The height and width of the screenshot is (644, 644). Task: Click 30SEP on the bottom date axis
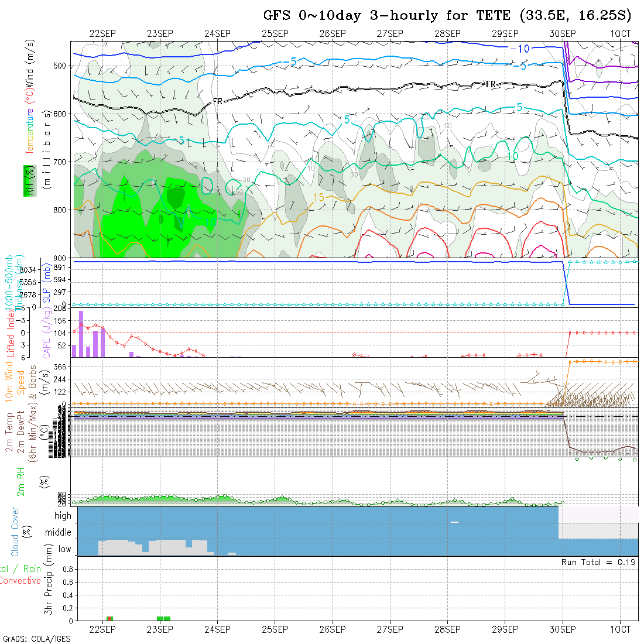coord(563,629)
